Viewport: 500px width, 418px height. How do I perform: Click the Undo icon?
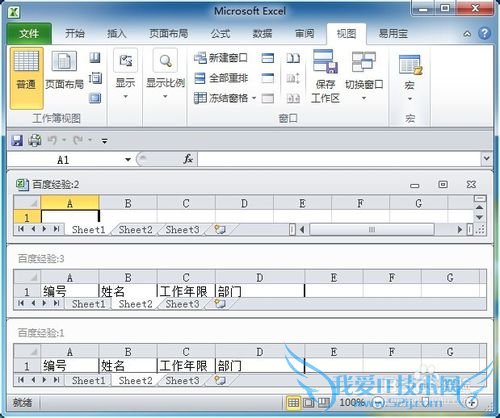(x=52, y=140)
